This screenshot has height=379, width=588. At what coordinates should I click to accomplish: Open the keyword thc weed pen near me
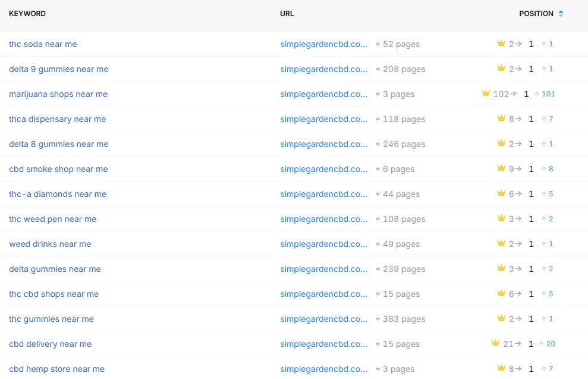coord(52,219)
